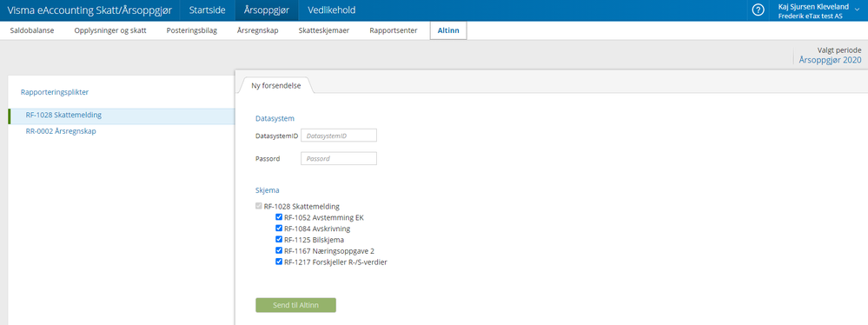Click the Passord field label

pos(268,158)
